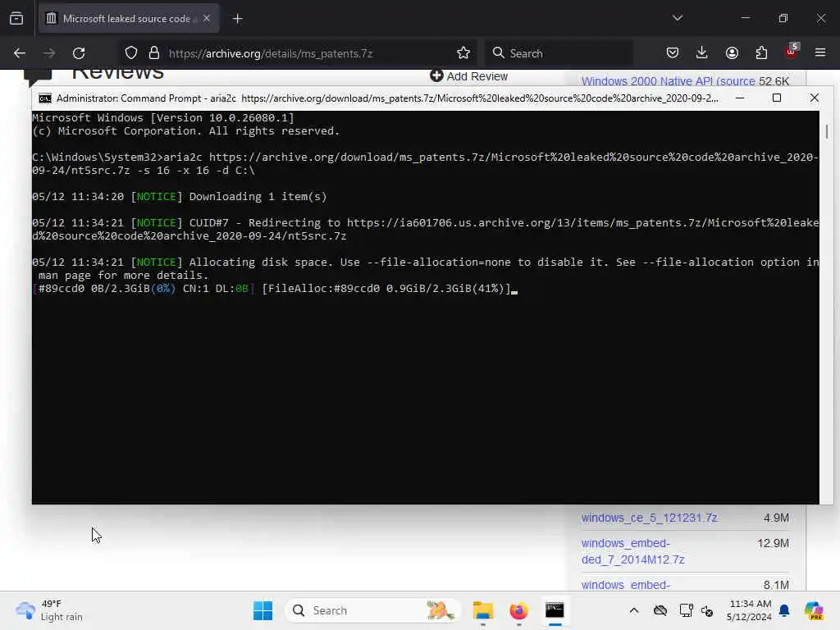
Task: Open Copilot preview icon in taskbar
Action: click(813, 610)
